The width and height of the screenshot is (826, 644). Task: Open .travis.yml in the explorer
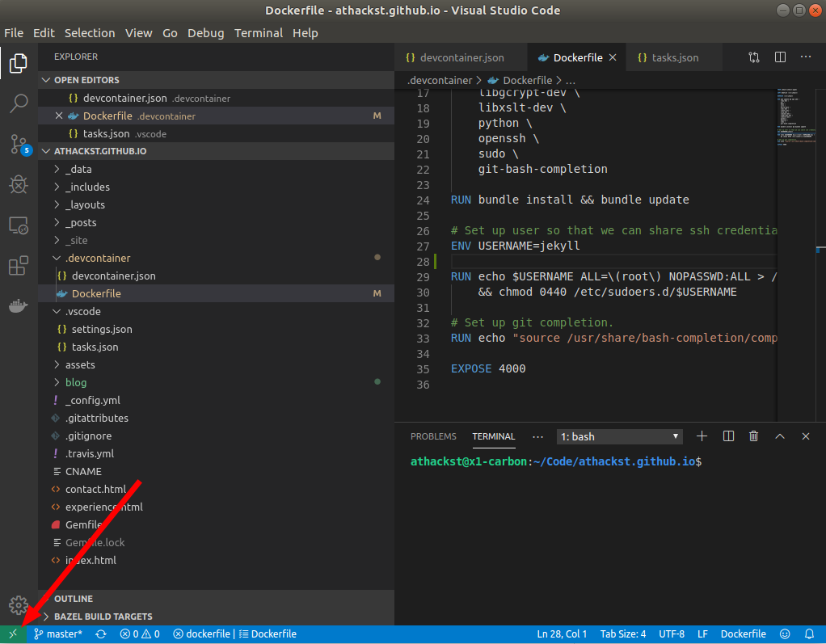click(216, 453)
